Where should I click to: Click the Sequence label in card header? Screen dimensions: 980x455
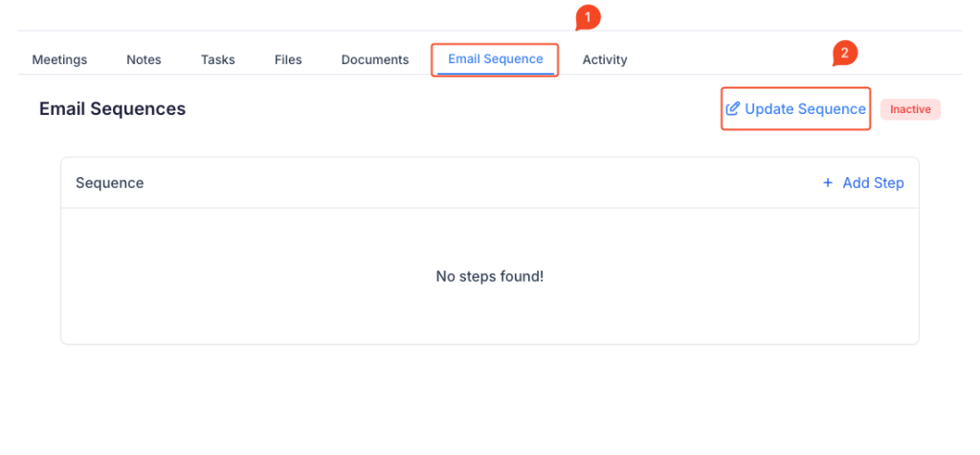(109, 183)
